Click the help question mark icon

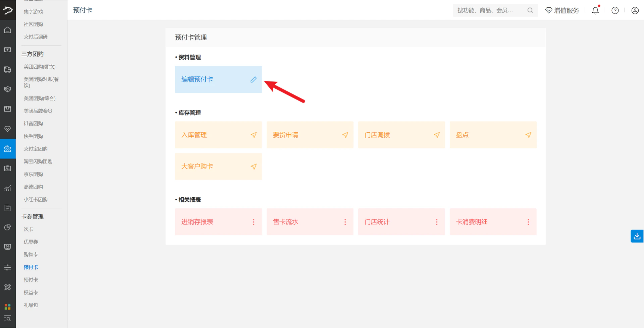pos(615,10)
